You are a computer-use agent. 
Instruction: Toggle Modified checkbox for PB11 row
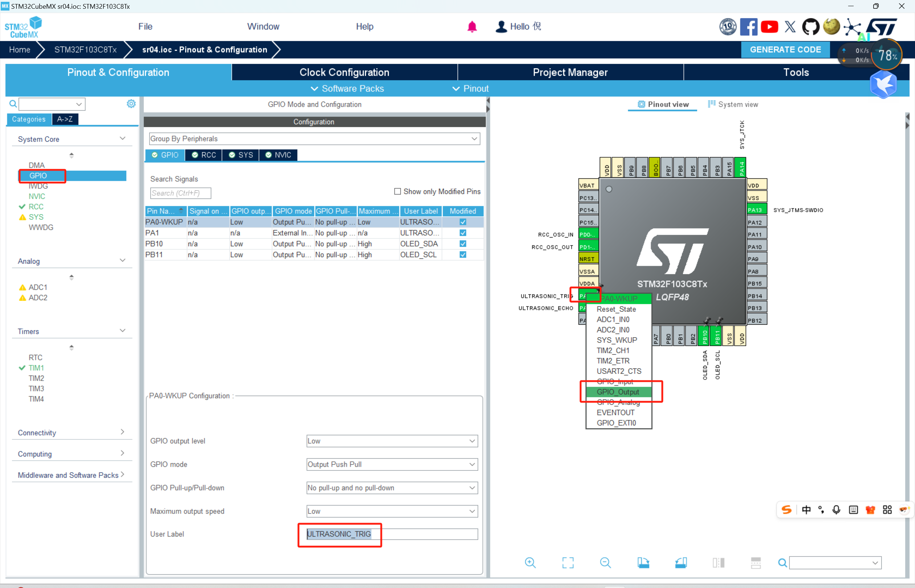pos(463,254)
